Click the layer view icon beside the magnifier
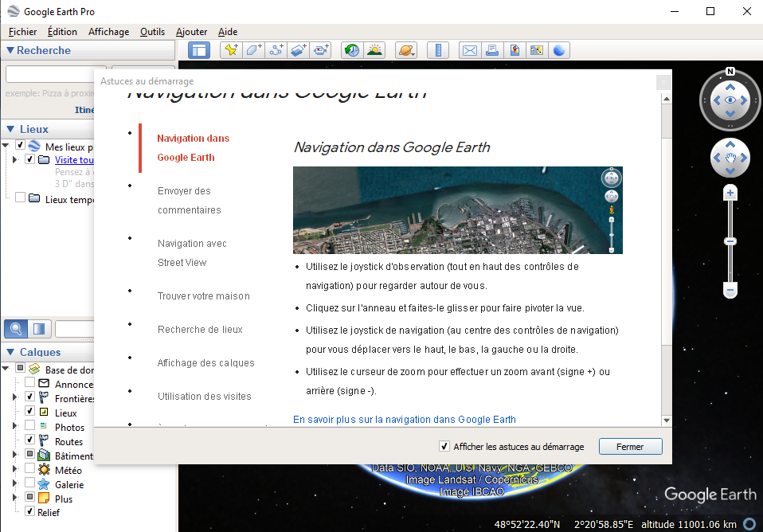Screen dimensions: 763x532 tap(39, 329)
